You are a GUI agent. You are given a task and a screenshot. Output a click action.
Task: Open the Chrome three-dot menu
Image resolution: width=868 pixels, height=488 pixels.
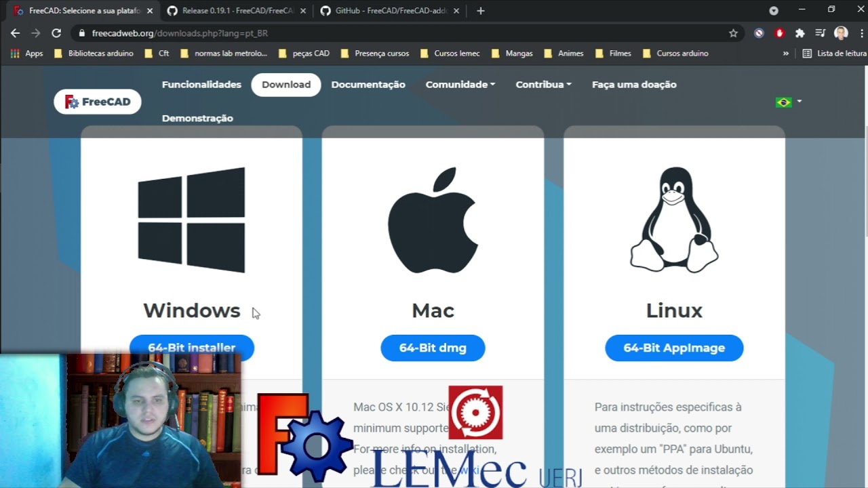pos(861,33)
